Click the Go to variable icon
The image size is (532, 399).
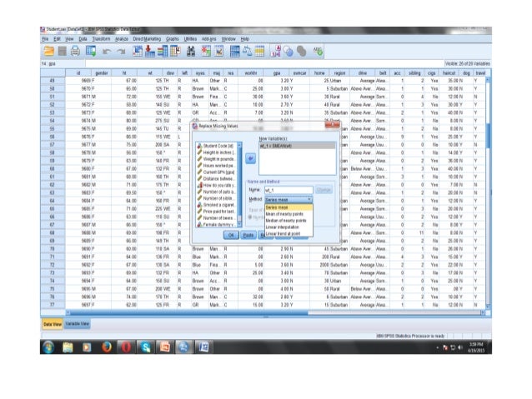click(x=149, y=51)
